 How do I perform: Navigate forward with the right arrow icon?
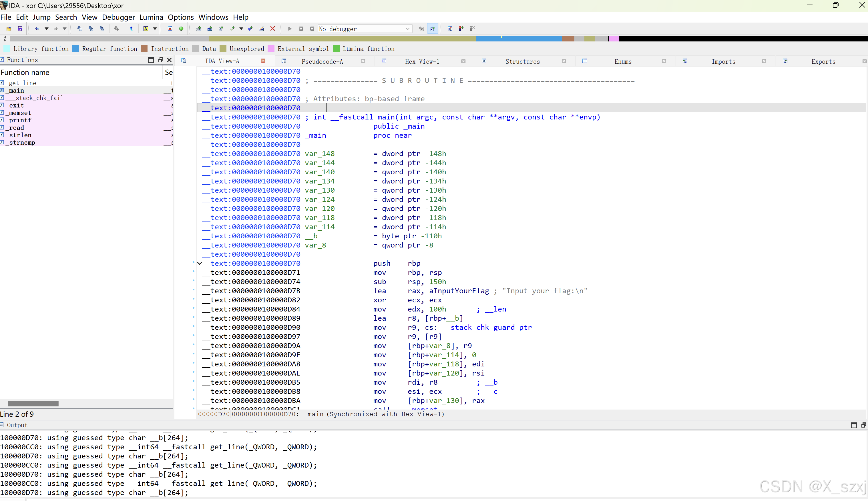point(55,29)
